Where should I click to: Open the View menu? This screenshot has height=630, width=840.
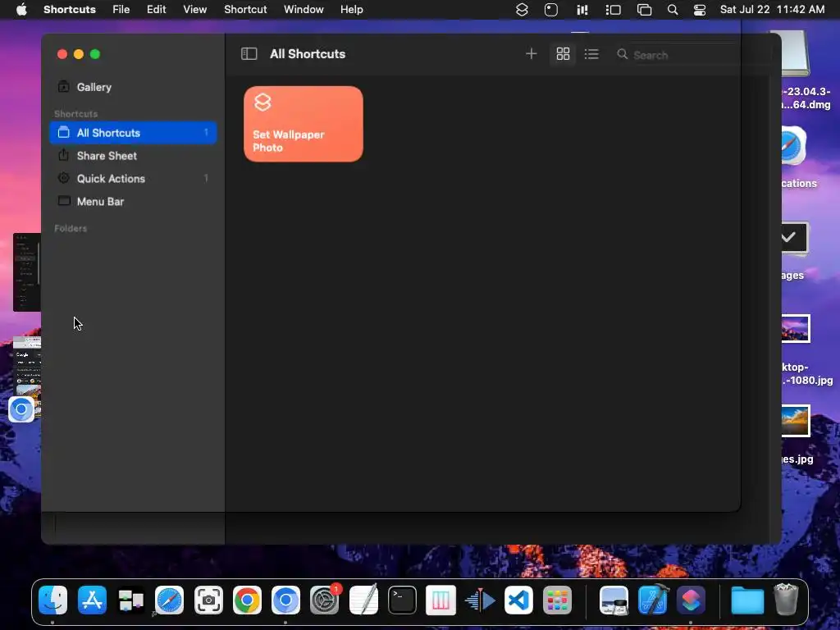point(195,9)
